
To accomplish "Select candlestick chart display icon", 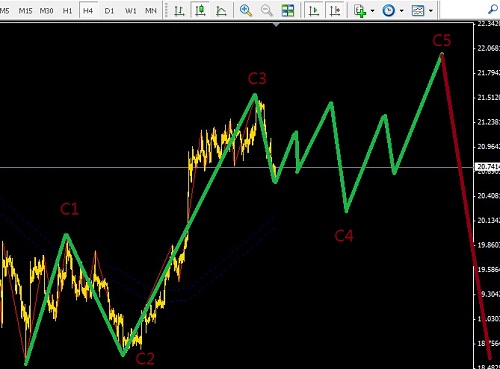I will click(200, 11).
